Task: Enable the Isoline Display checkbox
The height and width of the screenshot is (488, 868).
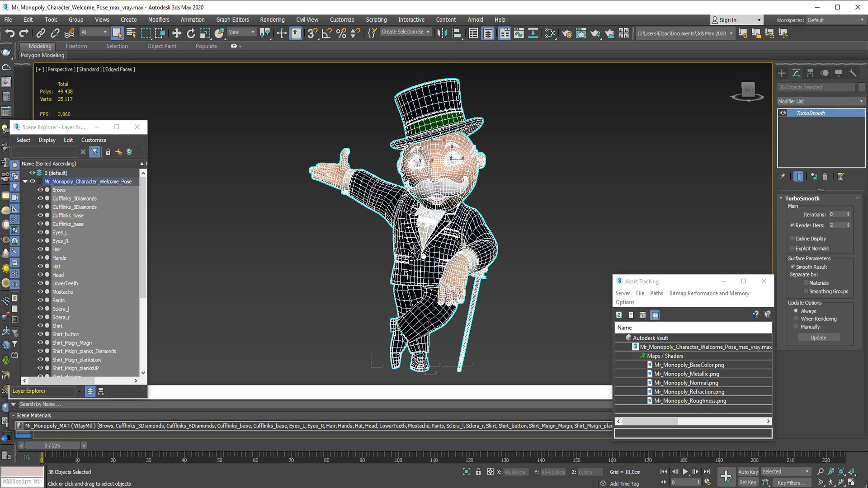Action: [792, 238]
